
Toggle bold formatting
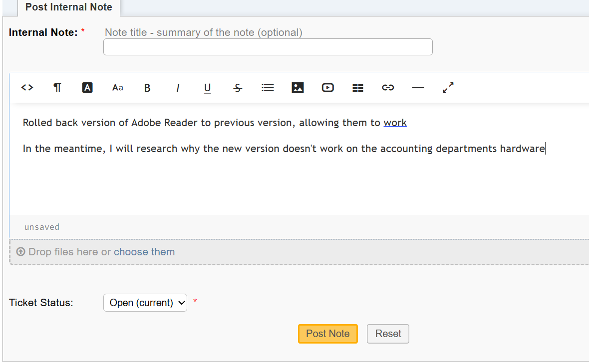coord(147,87)
